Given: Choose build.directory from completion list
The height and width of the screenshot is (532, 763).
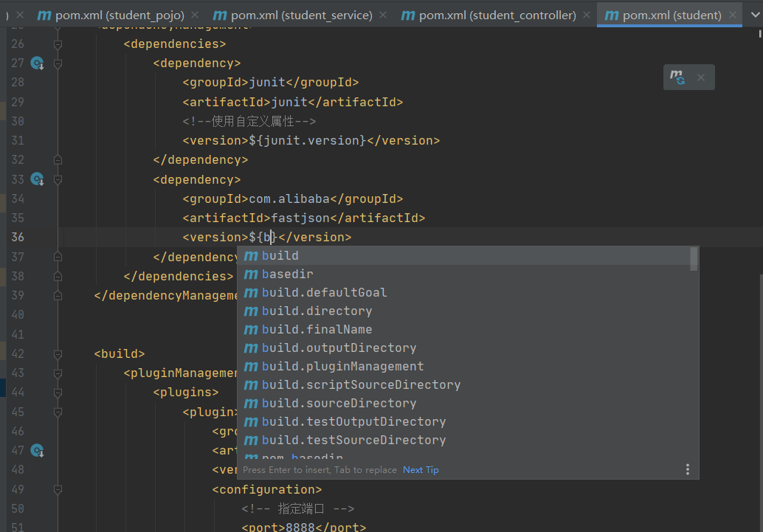Looking at the screenshot, I should click(463, 311).
